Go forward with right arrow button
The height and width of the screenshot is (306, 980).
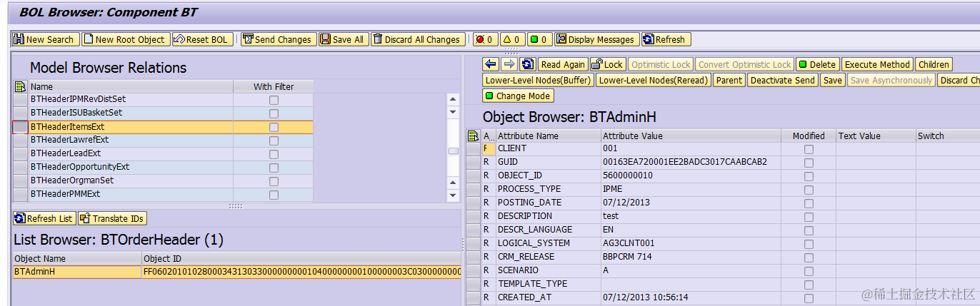coord(509,64)
